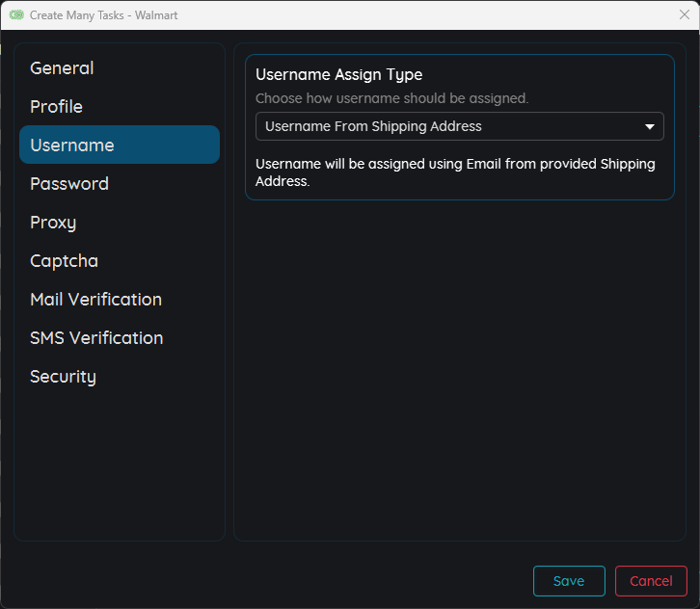
Task: Open the Security section
Action: tap(63, 377)
